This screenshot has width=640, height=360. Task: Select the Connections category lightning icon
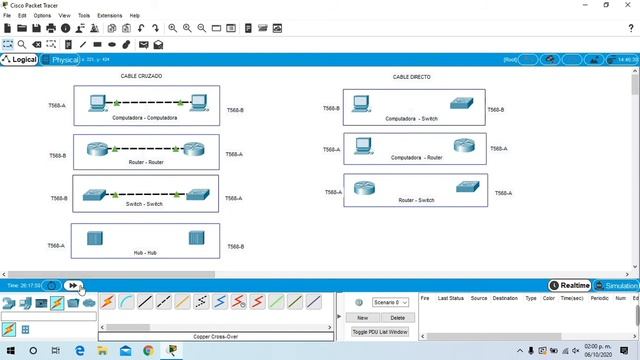[57, 303]
